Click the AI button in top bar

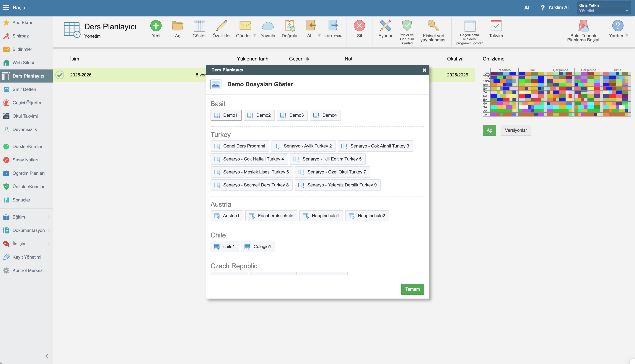(x=527, y=7)
